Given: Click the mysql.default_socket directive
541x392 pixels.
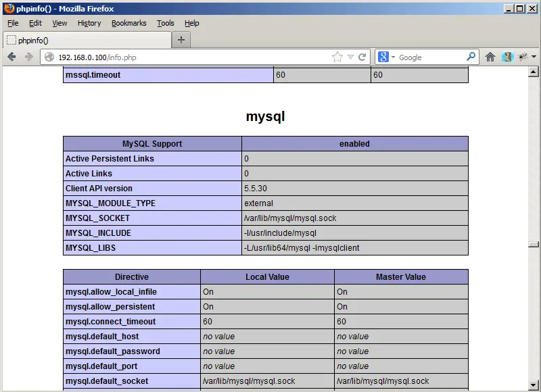Looking at the screenshot, I should 107,381.
